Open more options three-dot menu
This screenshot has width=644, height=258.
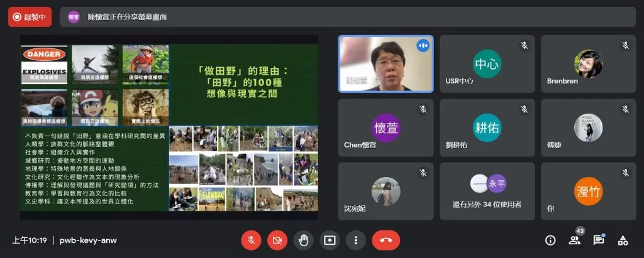(x=355, y=240)
